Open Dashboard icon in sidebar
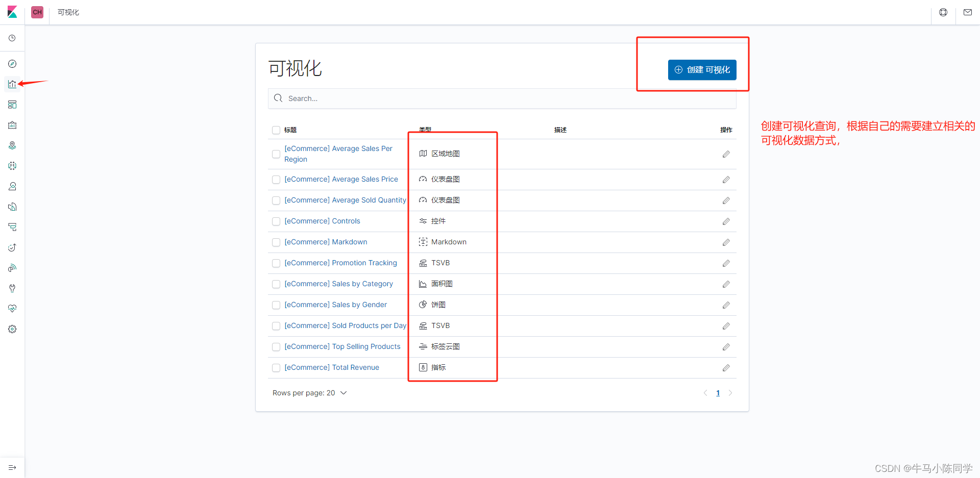 (12, 105)
